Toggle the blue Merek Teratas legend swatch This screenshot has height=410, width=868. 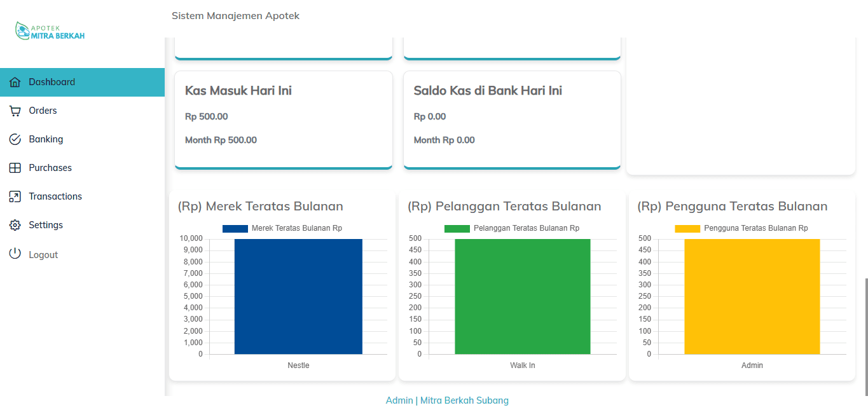point(235,228)
